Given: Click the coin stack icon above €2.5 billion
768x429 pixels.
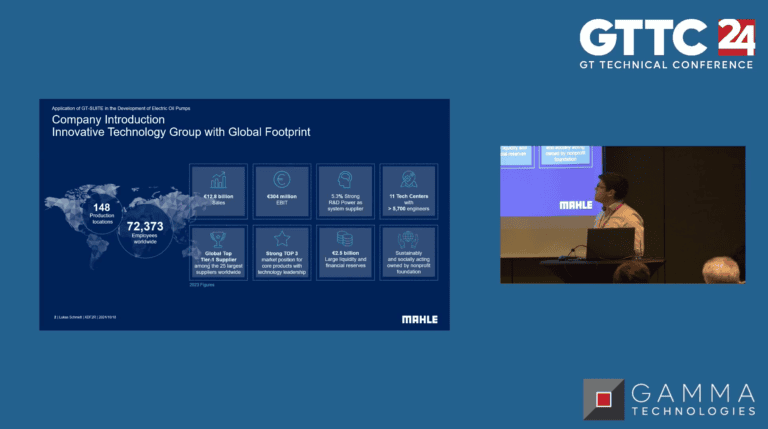Looking at the screenshot, I should coord(345,239).
